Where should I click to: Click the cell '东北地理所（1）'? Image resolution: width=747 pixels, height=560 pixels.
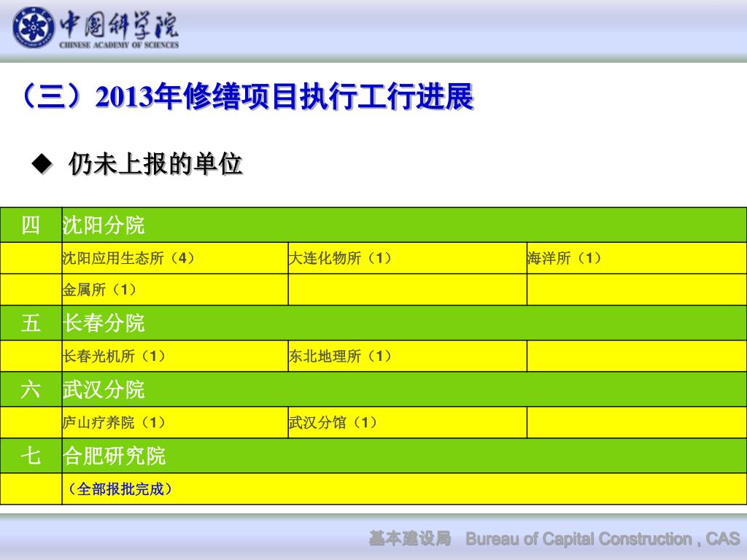407,356
